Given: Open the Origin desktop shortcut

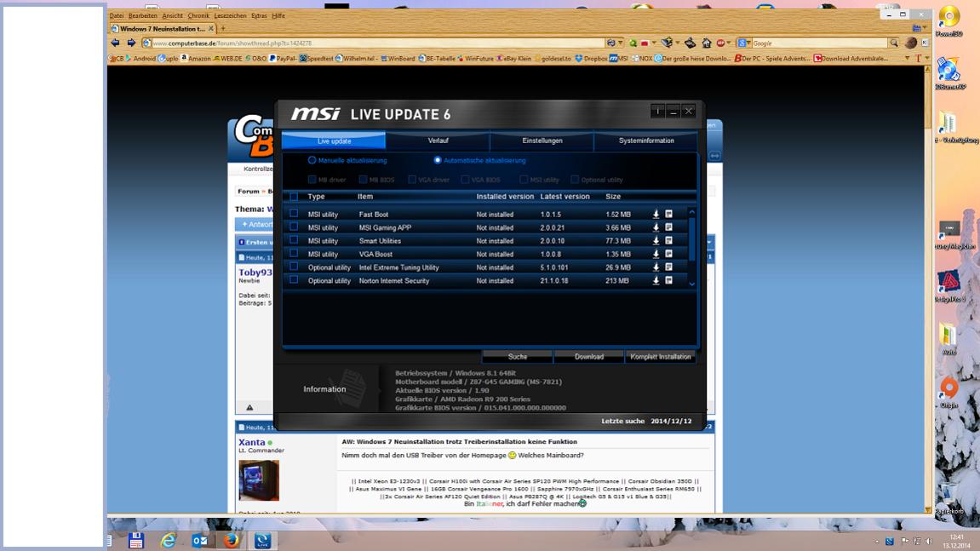Looking at the screenshot, I should click(948, 393).
